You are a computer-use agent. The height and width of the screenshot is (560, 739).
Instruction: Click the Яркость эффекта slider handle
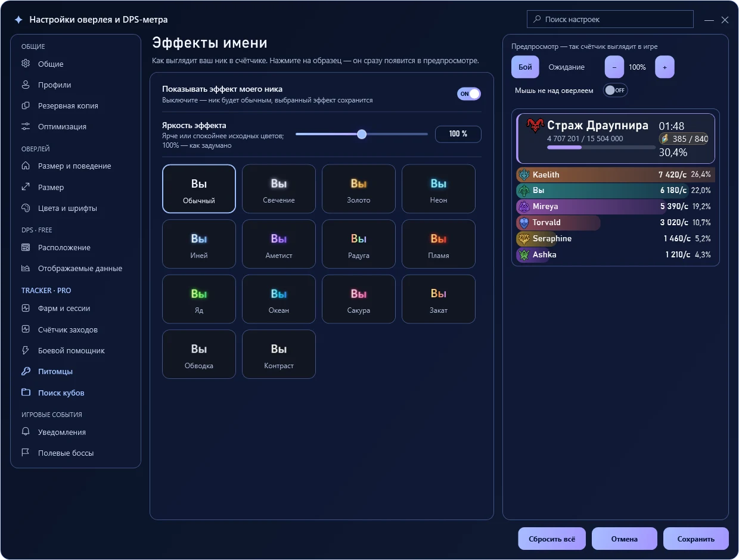coord(362,134)
